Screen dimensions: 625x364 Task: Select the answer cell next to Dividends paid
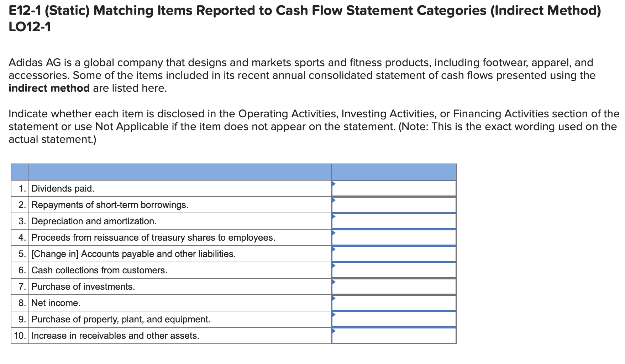393,188
